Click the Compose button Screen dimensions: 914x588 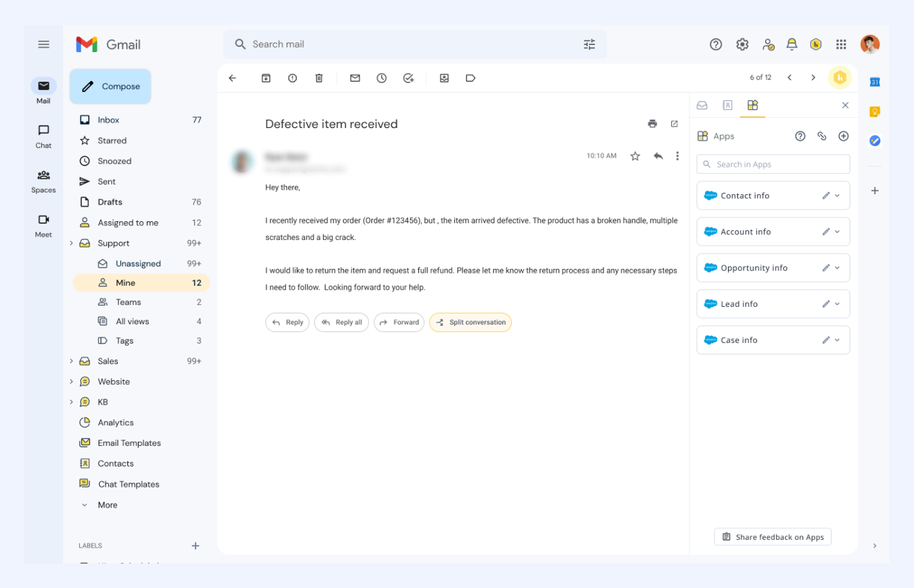111,86
